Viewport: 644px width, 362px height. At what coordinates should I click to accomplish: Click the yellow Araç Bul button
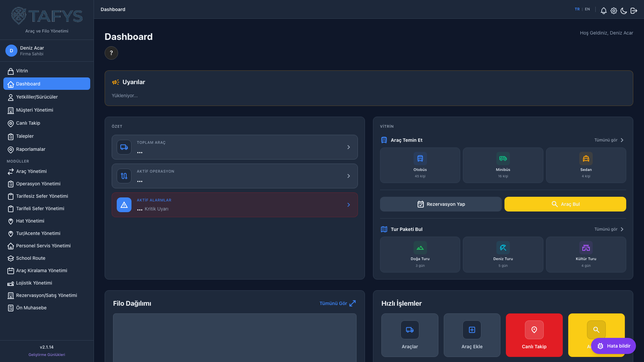pyautogui.click(x=565, y=204)
